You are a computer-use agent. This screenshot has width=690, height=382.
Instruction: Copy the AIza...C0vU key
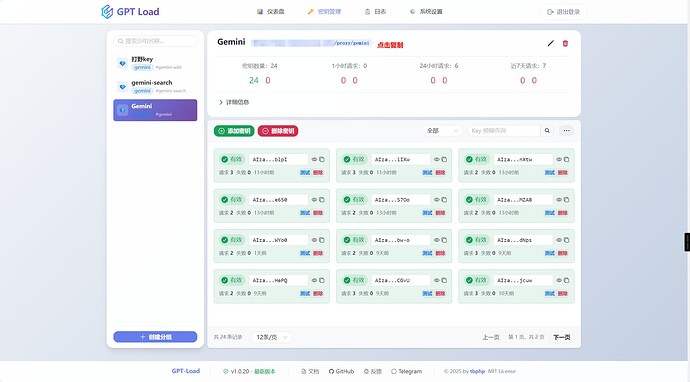pos(444,280)
